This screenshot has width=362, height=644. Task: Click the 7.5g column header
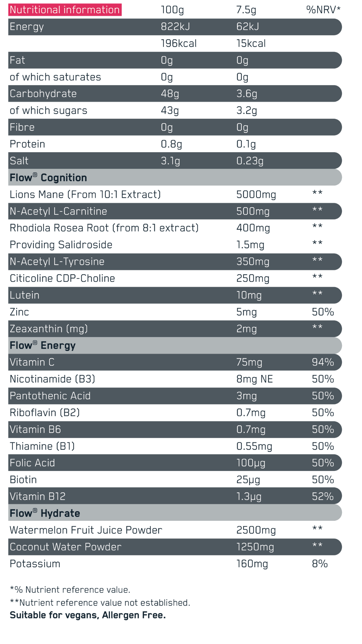[246, 10]
